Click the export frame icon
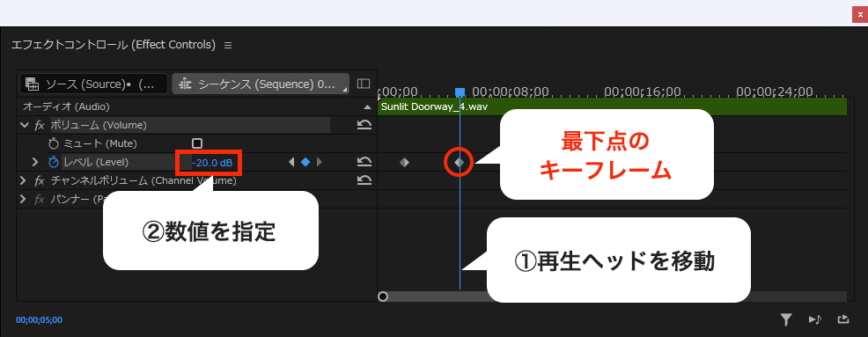868x337 pixels. pyautogui.click(x=843, y=319)
